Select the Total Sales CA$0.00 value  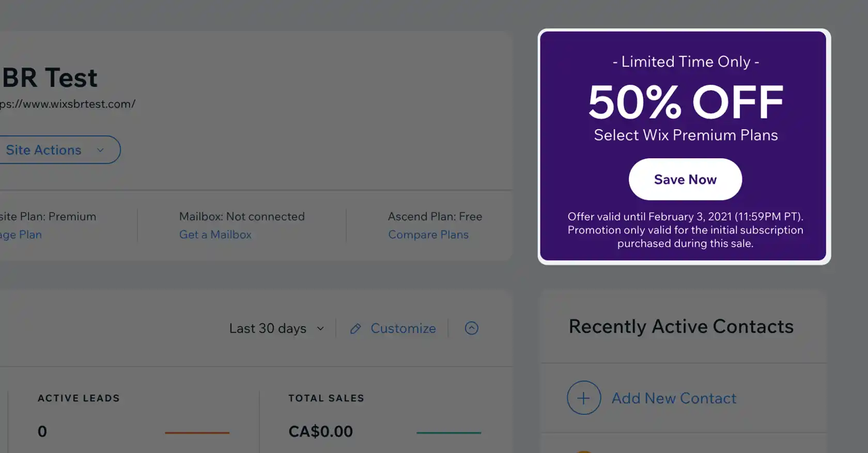(x=320, y=431)
